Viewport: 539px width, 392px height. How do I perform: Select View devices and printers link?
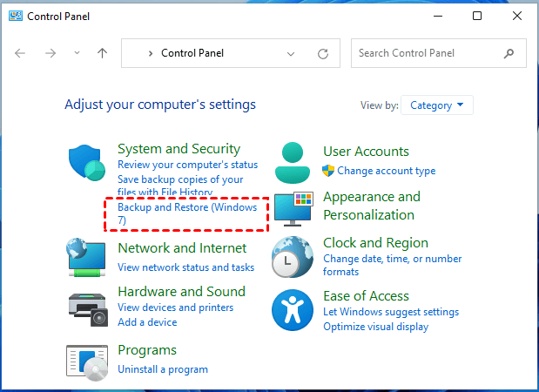coord(175,308)
